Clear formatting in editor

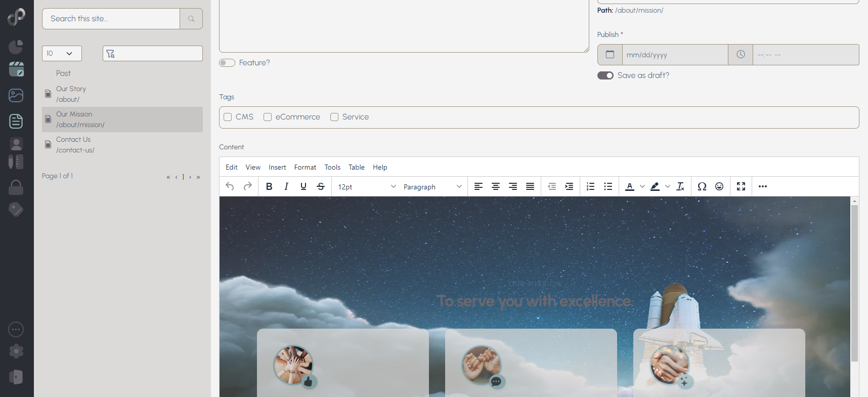pos(680,186)
